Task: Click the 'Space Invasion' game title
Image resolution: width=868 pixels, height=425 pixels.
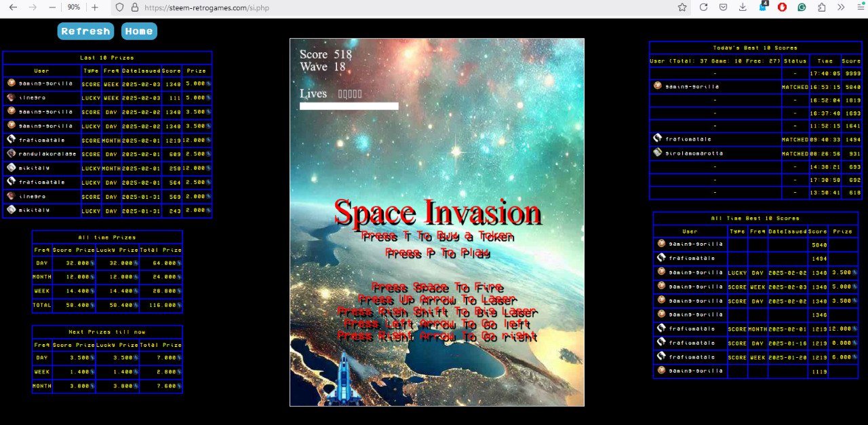Action: pos(437,212)
